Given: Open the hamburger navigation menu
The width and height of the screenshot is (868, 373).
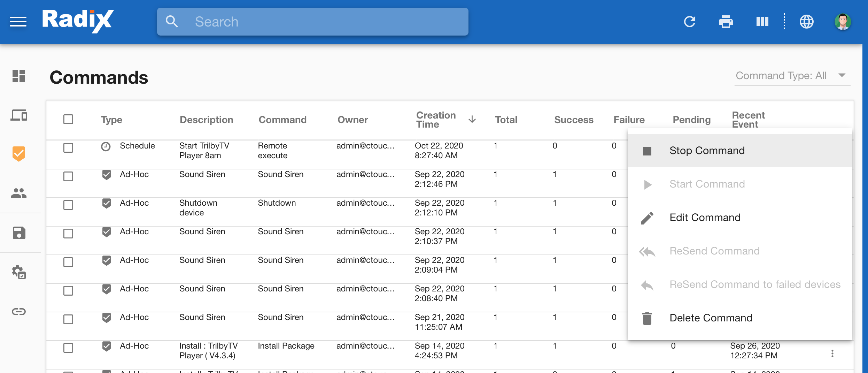Looking at the screenshot, I should coord(18,22).
